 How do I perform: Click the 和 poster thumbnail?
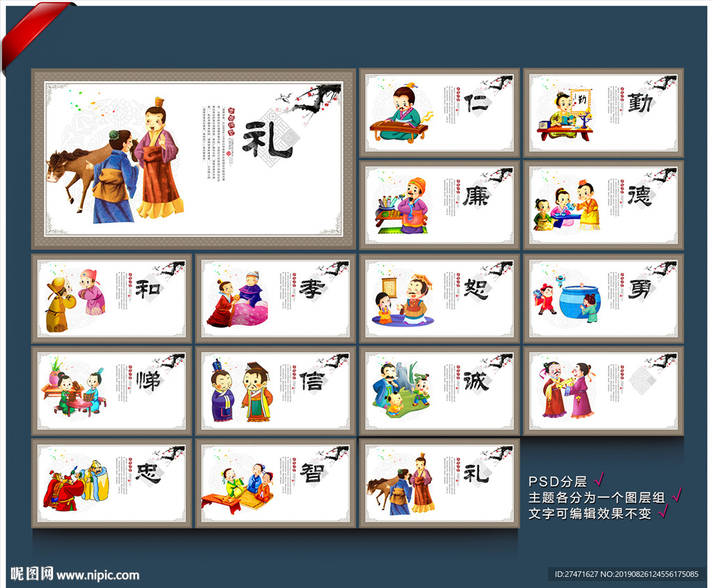click(x=111, y=299)
